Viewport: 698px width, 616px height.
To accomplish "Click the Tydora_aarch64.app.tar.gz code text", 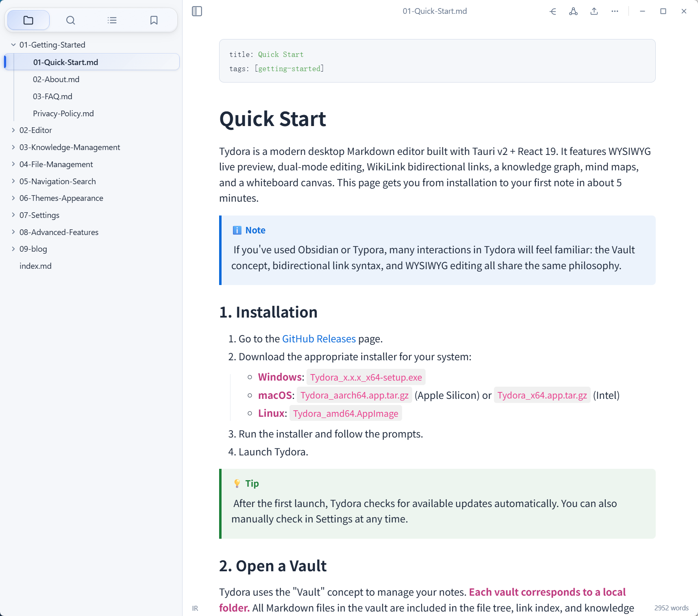I will tap(354, 395).
